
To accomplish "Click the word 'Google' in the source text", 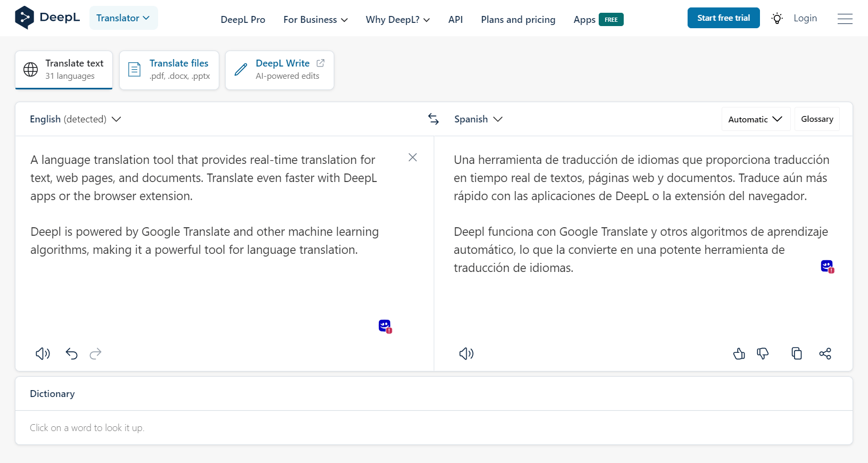I will tap(161, 232).
